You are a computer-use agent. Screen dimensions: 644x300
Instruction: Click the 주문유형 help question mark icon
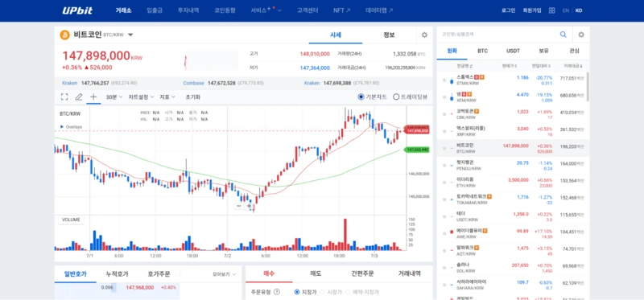click(x=277, y=292)
